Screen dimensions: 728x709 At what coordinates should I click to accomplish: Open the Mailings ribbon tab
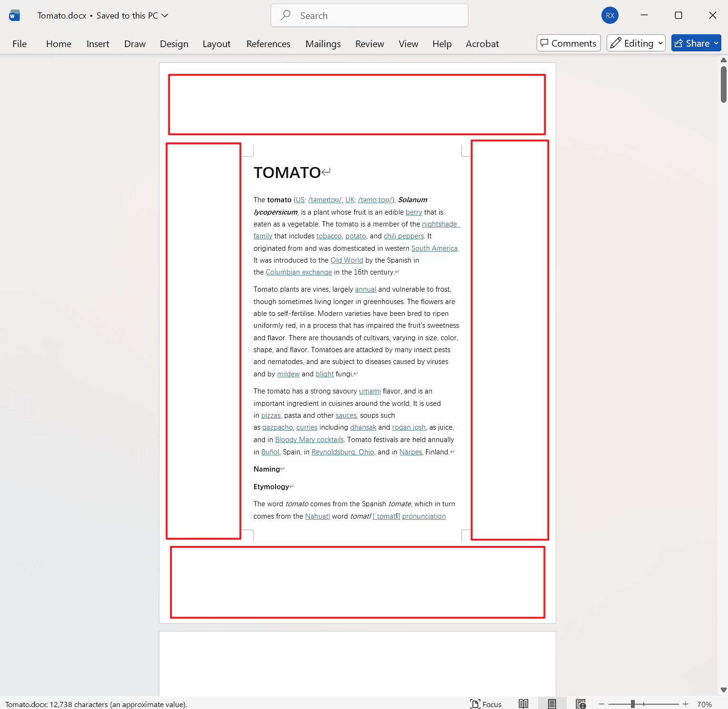(323, 44)
